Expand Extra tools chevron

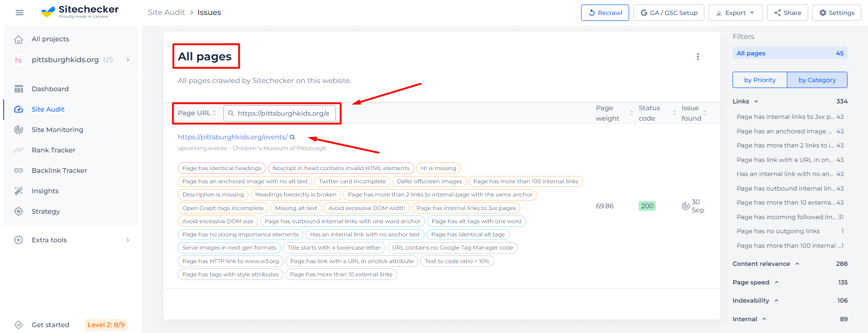(128, 240)
